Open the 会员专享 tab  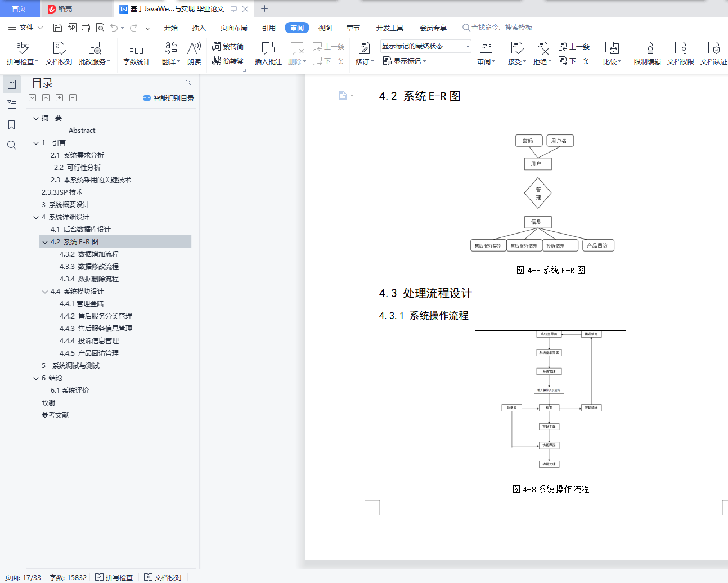(433, 28)
